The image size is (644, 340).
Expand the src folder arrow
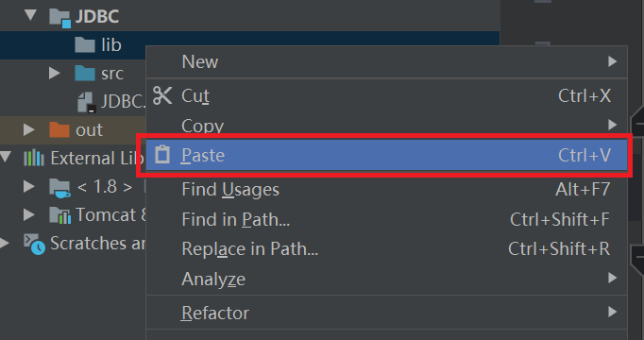click(x=54, y=73)
